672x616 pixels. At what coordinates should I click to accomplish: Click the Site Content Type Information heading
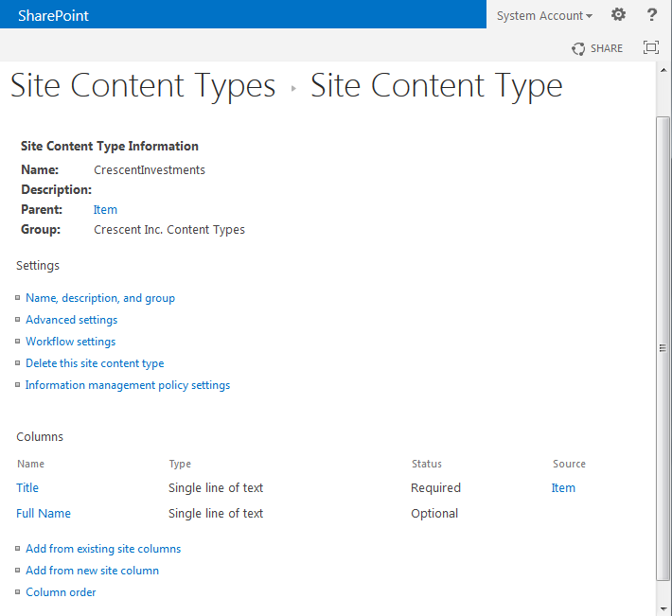click(110, 146)
